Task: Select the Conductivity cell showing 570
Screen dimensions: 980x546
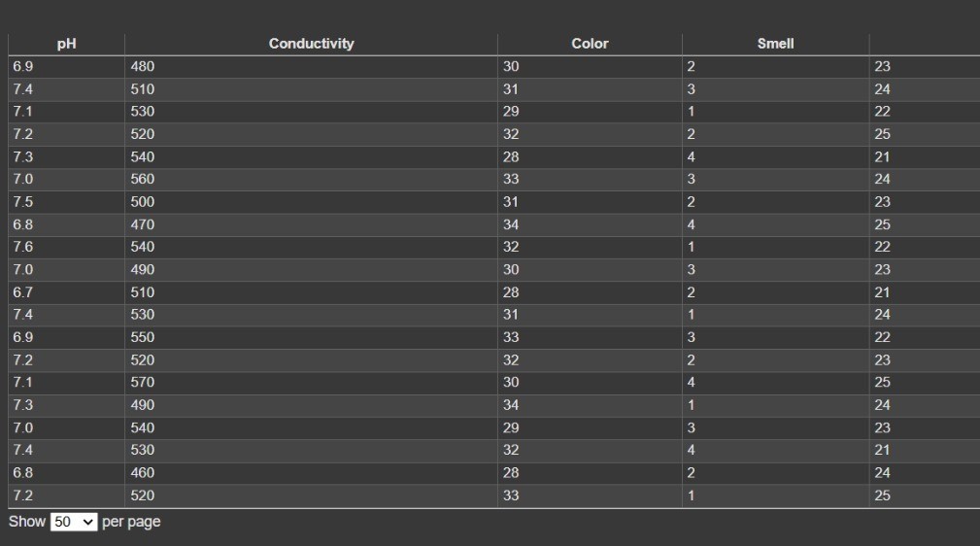Action: pos(311,383)
